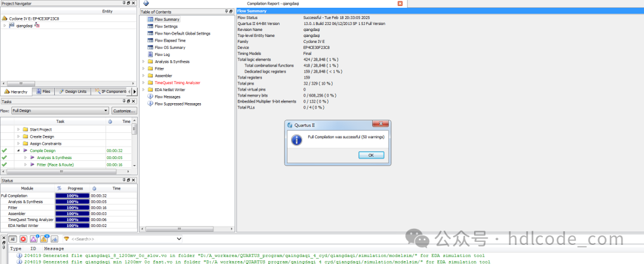Expand the Analysis & Synthesis report folder
The height and width of the screenshot is (264, 644).
(x=144, y=61)
